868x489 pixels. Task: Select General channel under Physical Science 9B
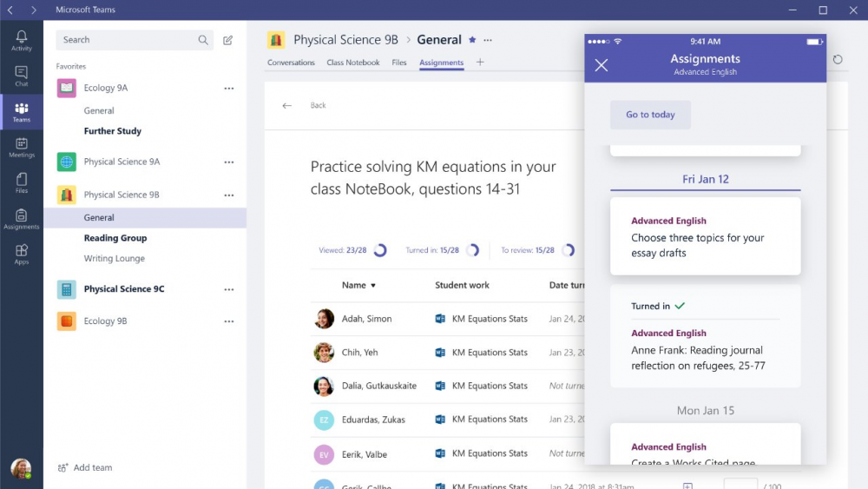145,218
